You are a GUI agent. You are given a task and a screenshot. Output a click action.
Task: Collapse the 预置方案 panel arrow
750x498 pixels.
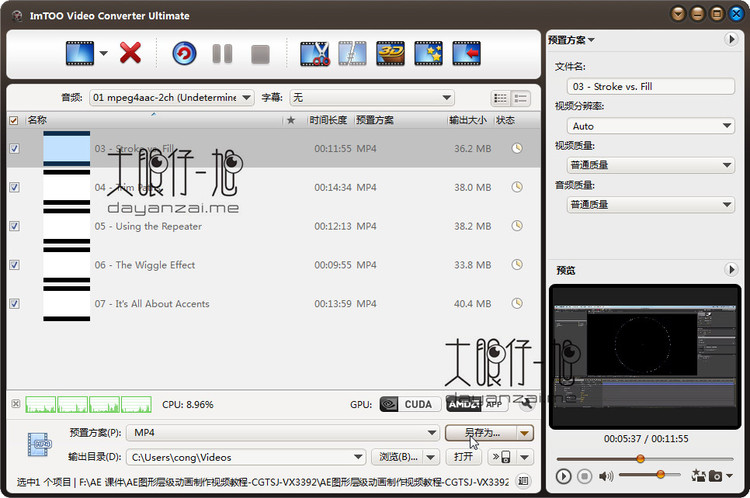tap(731, 39)
